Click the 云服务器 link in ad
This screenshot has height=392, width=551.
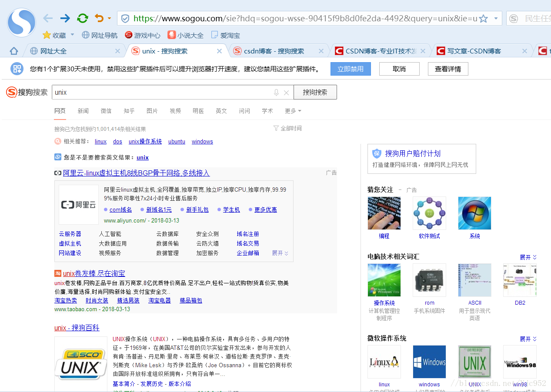click(70, 234)
